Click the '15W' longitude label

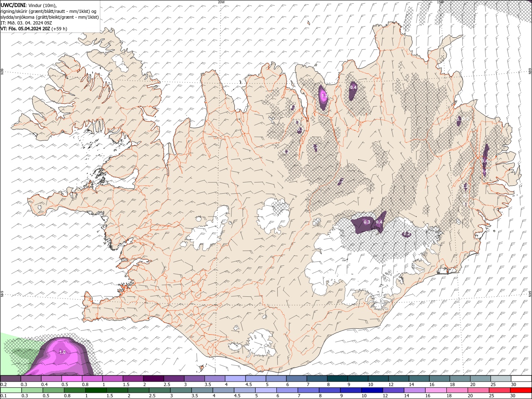coord(440,2)
